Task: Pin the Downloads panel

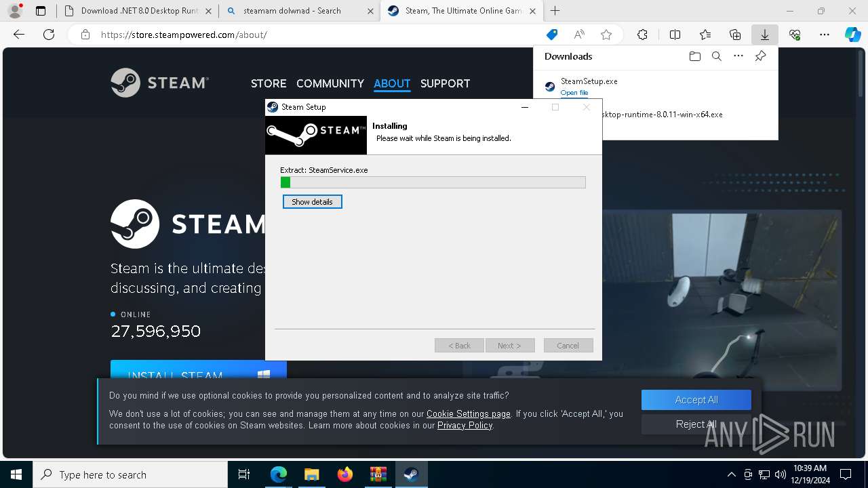Action: 760,56
